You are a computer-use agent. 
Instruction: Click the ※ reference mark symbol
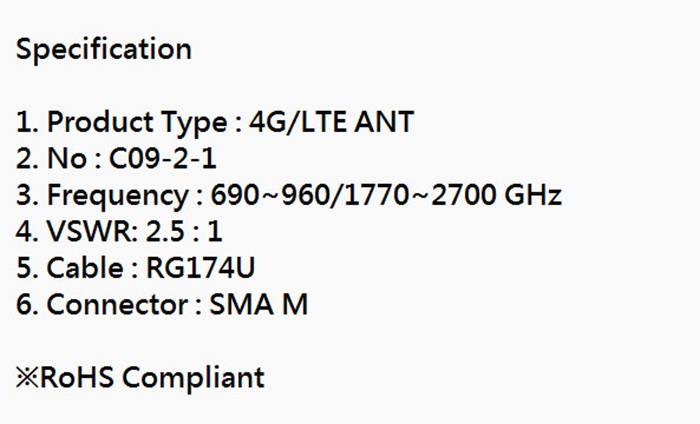tap(27, 378)
